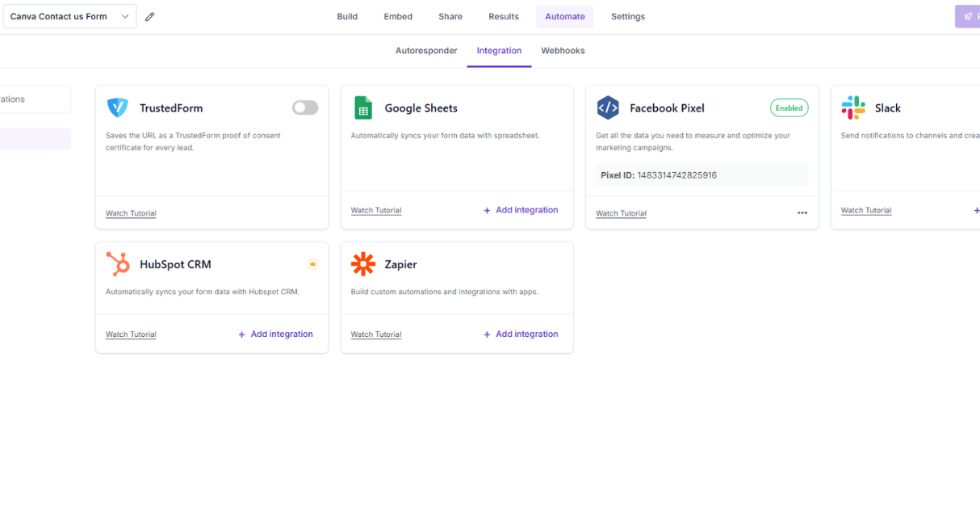Click the TrustedForm shield logo
This screenshot has height=509, width=980.
pos(117,107)
